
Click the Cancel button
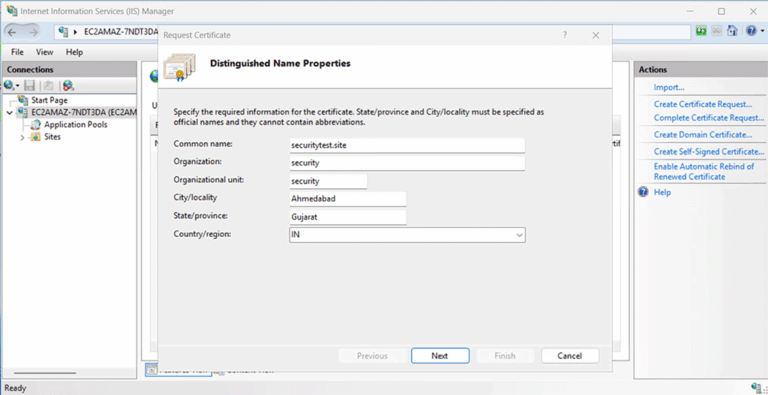[x=570, y=356]
